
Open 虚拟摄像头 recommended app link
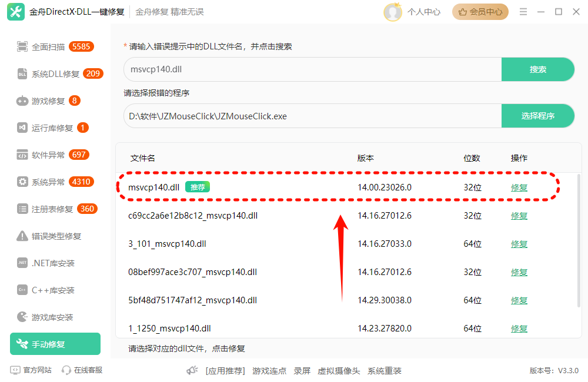pos(339,371)
